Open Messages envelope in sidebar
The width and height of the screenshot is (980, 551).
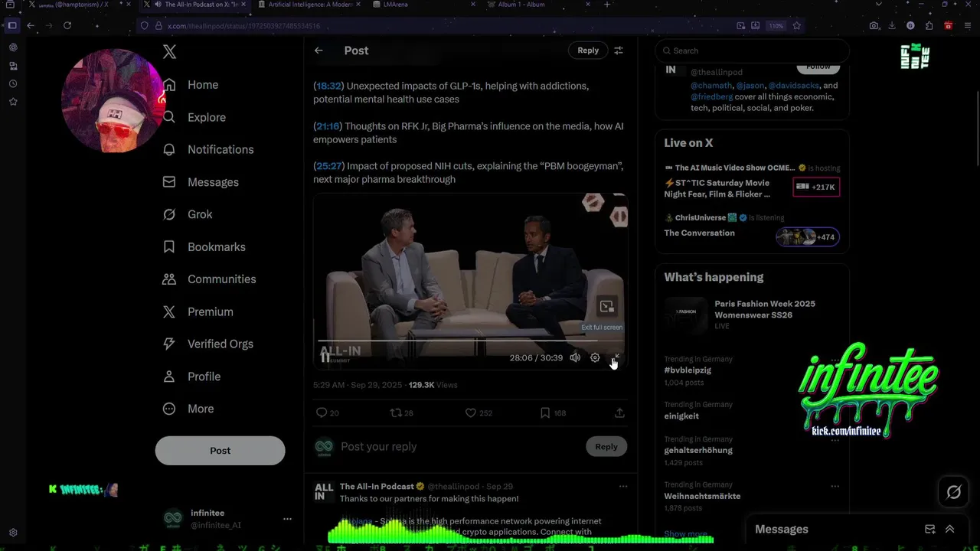[201, 182]
